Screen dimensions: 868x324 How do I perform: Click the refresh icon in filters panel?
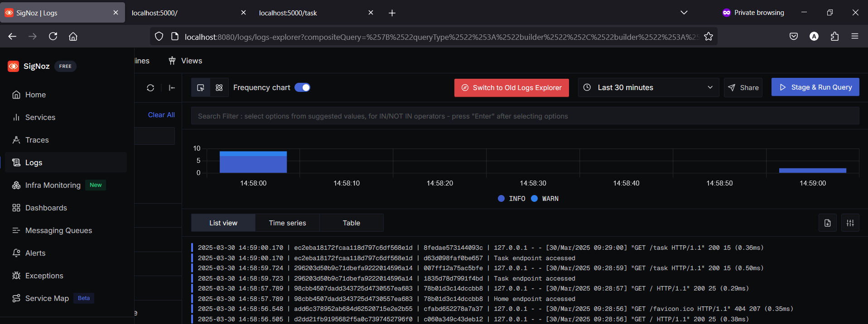[150, 88]
